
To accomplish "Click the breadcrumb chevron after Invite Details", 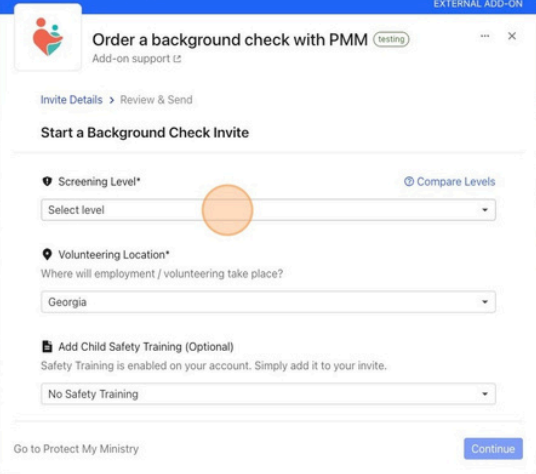I will 111,100.
